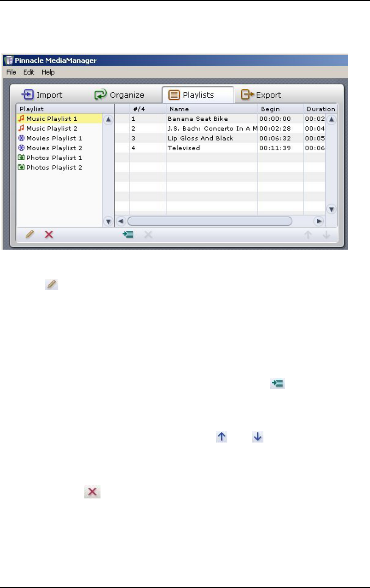Click track table scroll left arrow
The width and height of the screenshot is (370, 588).
(x=121, y=221)
